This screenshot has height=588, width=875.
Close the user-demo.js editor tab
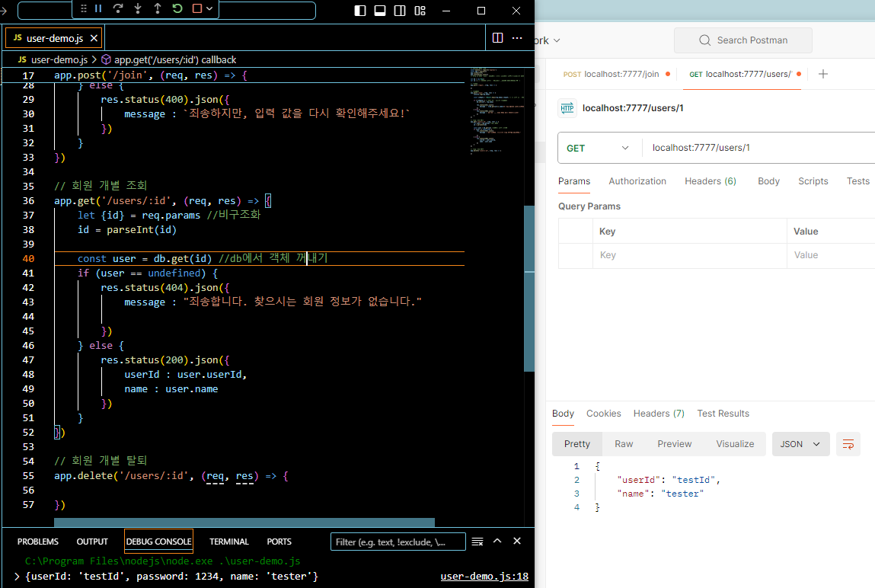pos(94,38)
